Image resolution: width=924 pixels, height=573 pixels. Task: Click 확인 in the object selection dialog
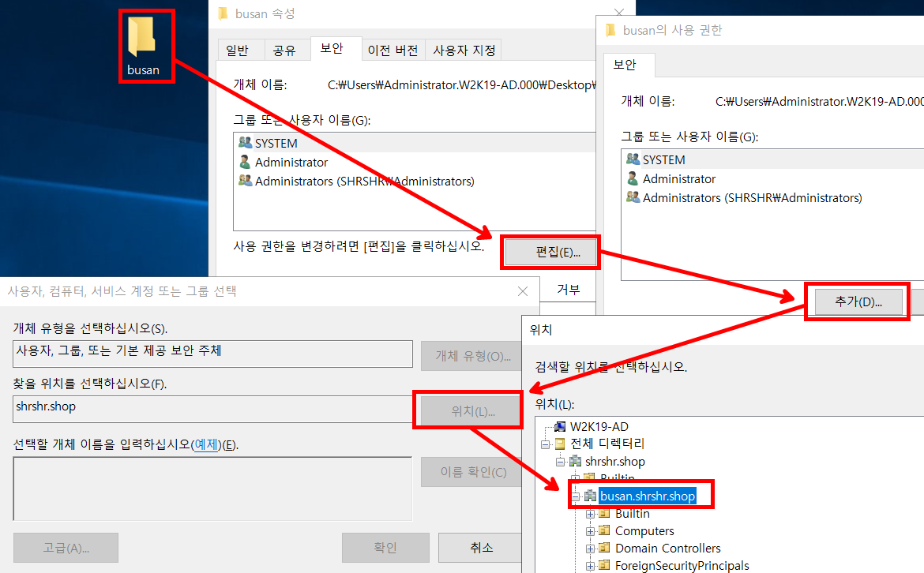(385, 548)
